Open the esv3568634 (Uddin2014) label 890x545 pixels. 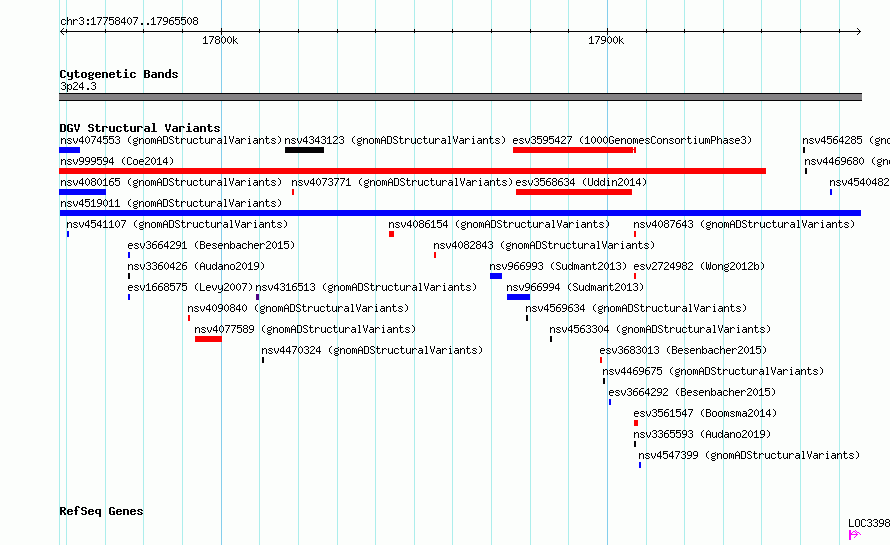pyautogui.click(x=581, y=182)
